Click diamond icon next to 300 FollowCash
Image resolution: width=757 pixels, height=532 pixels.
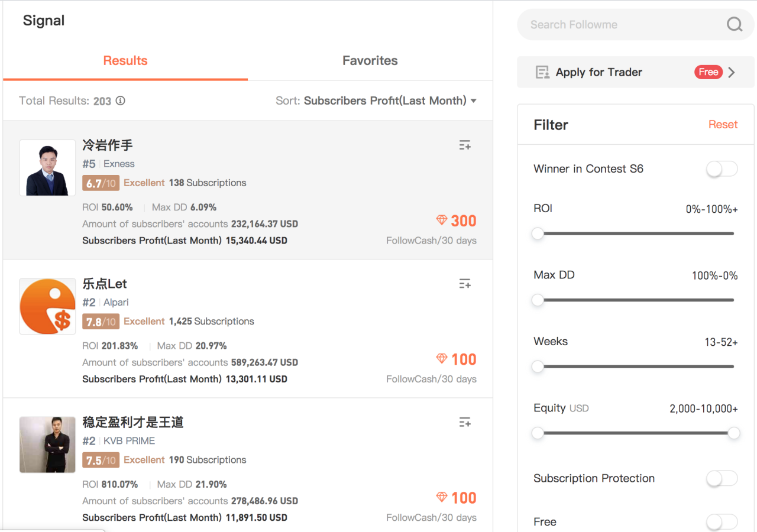pyautogui.click(x=442, y=220)
